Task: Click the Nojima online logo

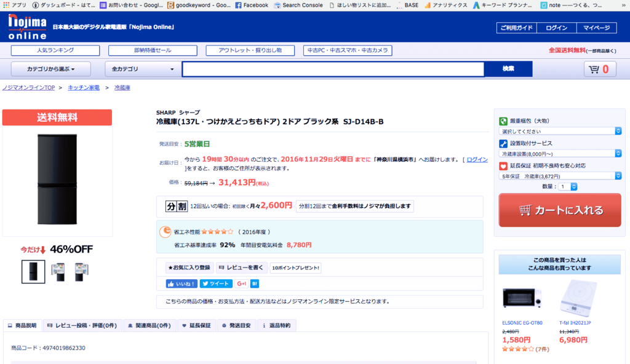Action: [x=27, y=27]
